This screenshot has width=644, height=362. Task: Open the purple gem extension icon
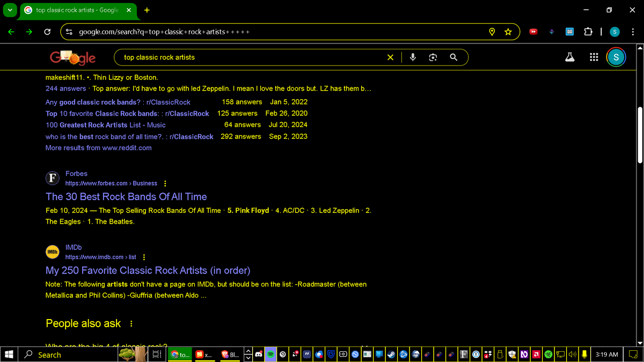(x=552, y=32)
